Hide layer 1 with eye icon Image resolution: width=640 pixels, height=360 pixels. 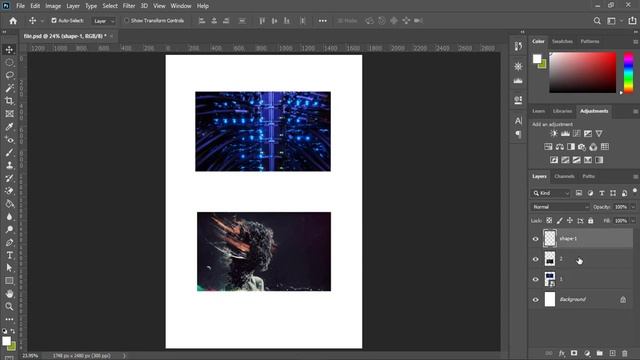pos(536,280)
